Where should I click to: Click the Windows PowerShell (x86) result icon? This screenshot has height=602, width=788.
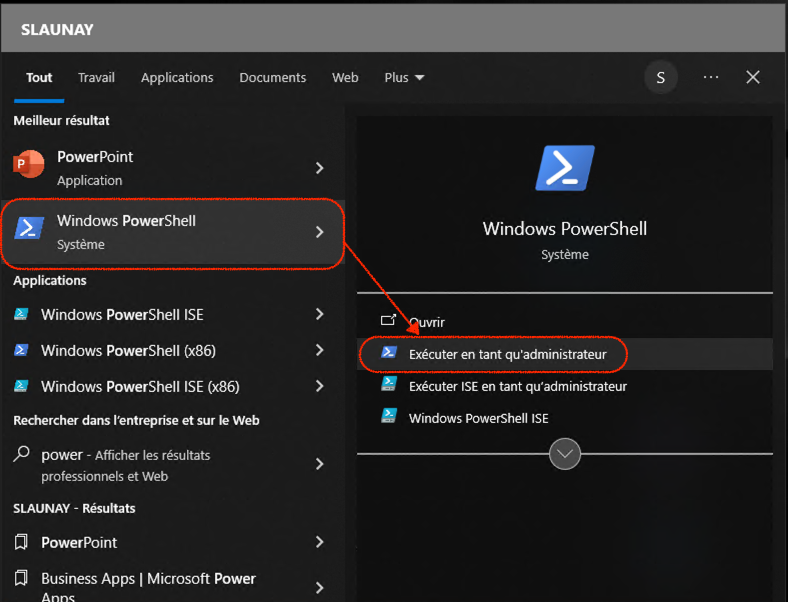point(21,350)
